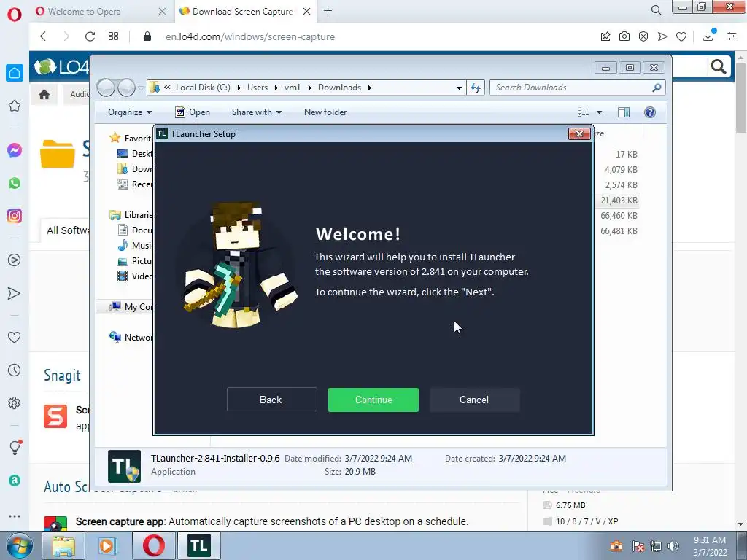Open the Snagit link
747x560 pixels.
(62, 376)
